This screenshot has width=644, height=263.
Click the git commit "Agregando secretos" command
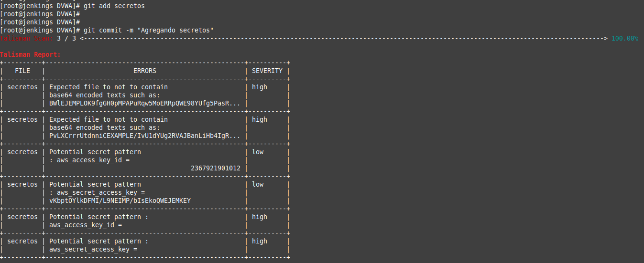[x=148, y=30]
